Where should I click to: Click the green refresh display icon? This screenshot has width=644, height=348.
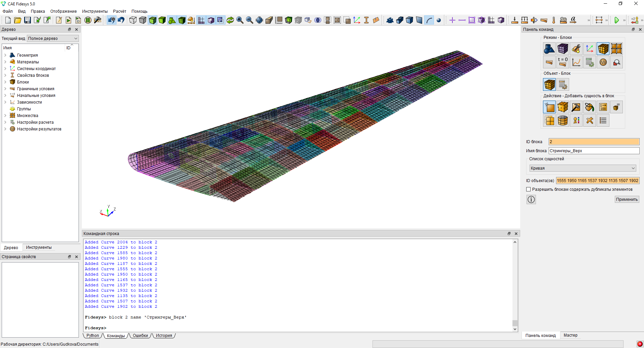230,20
